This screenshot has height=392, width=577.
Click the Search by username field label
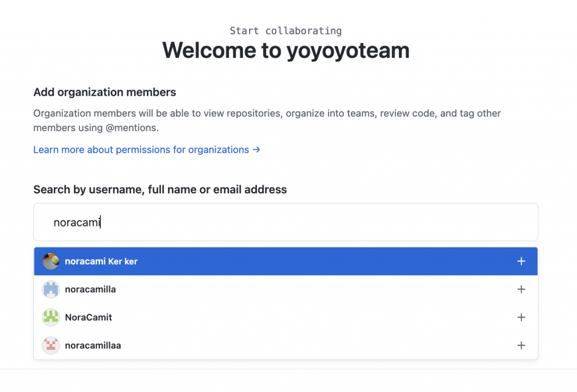[x=160, y=190]
